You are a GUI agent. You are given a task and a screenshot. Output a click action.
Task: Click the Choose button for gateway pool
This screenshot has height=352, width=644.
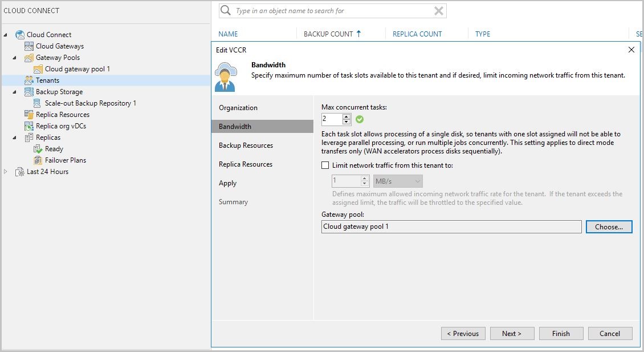pyautogui.click(x=609, y=226)
